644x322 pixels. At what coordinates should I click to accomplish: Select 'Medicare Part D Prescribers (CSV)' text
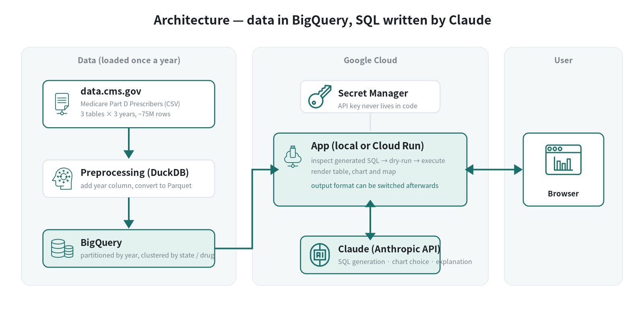(x=130, y=104)
